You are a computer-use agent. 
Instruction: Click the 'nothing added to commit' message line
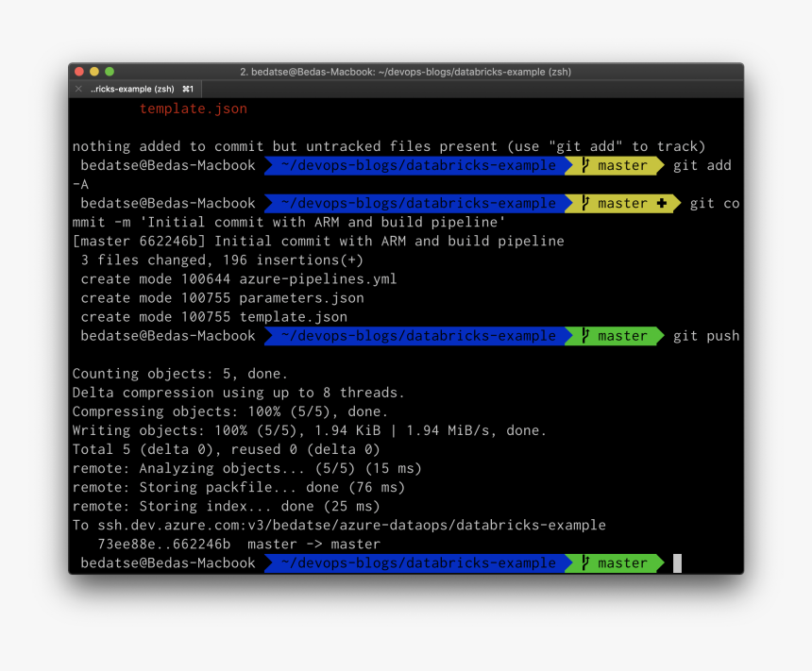388,146
